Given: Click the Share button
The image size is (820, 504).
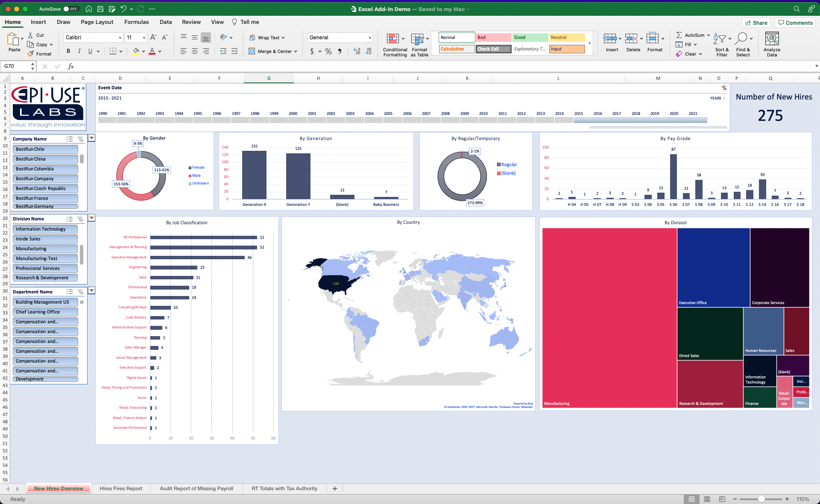Looking at the screenshot, I should point(756,23).
